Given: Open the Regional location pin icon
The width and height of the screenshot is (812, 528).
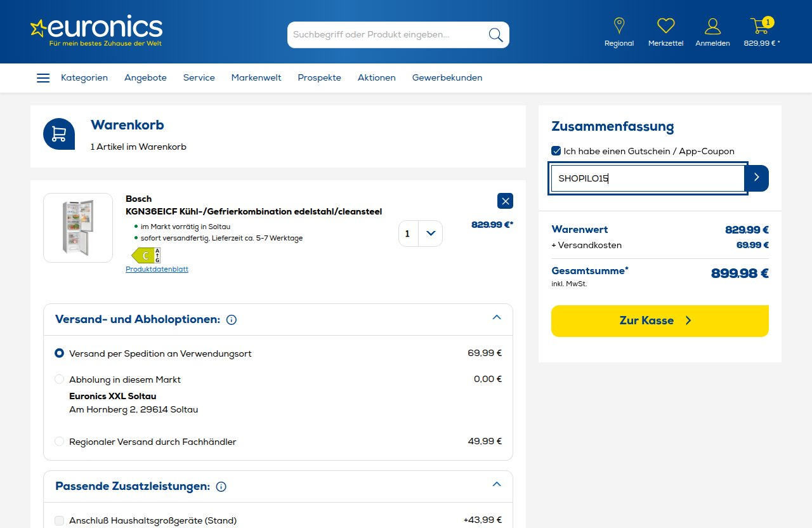Looking at the screenshot, I should (619, 26).
